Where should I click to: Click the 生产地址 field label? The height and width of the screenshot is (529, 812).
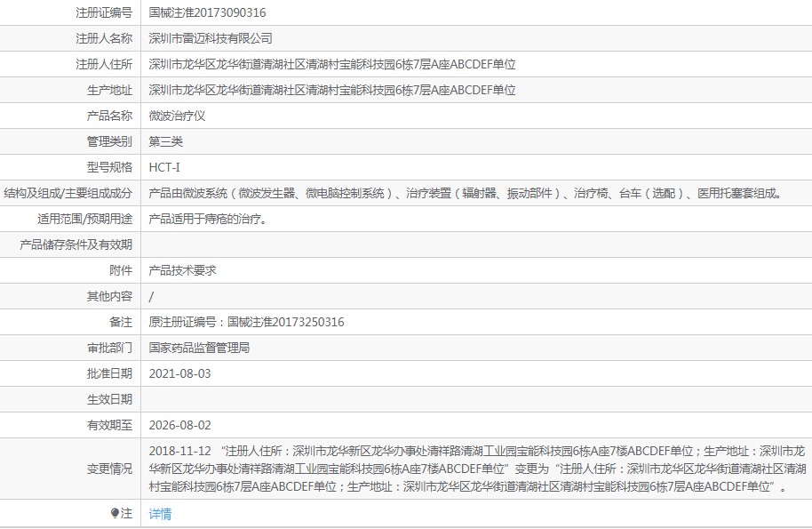click(x=110, y=90)
